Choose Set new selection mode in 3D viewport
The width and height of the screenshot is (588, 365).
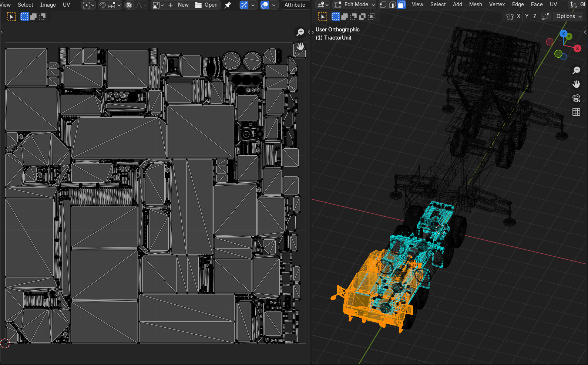coord(336,17)
